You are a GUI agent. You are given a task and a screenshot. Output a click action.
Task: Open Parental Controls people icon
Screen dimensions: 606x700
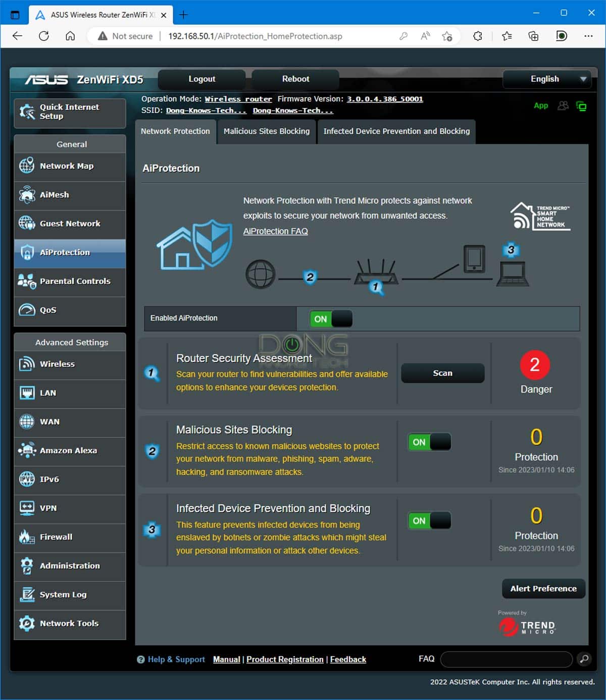pyautogui.click(x=27, y=281)
